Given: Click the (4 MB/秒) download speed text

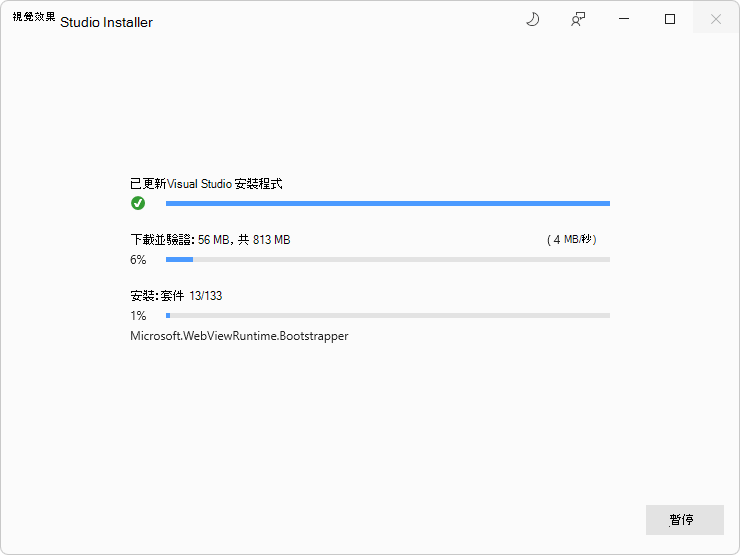Looking at the screenshot, I should coord(572,240).
